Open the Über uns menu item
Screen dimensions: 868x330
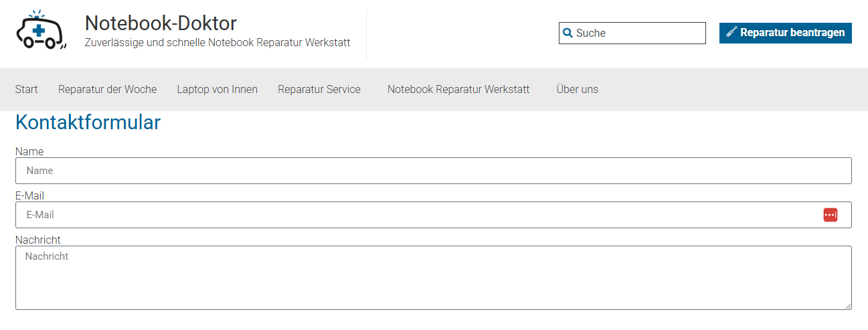click(x=577, y=90)
